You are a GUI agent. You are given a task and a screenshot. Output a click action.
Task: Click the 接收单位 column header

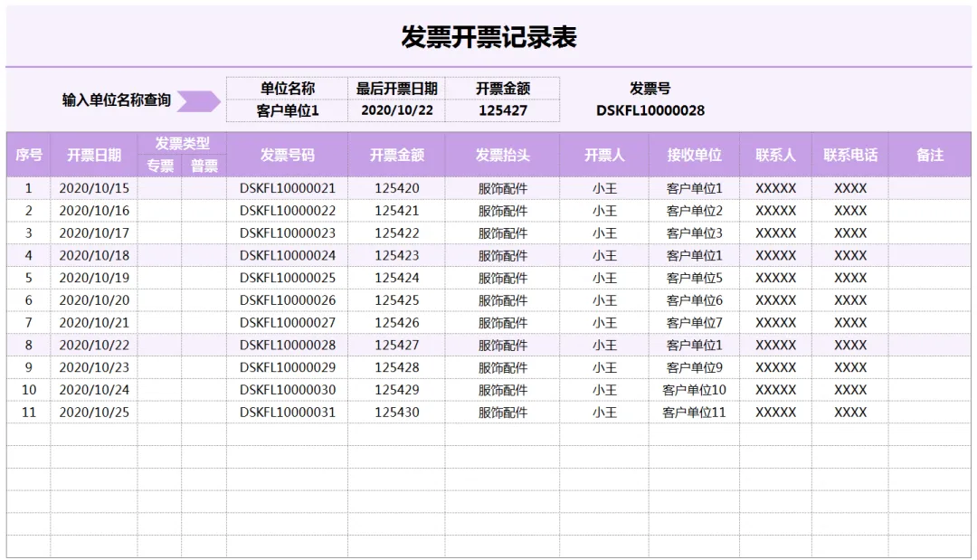click(694, 155)
